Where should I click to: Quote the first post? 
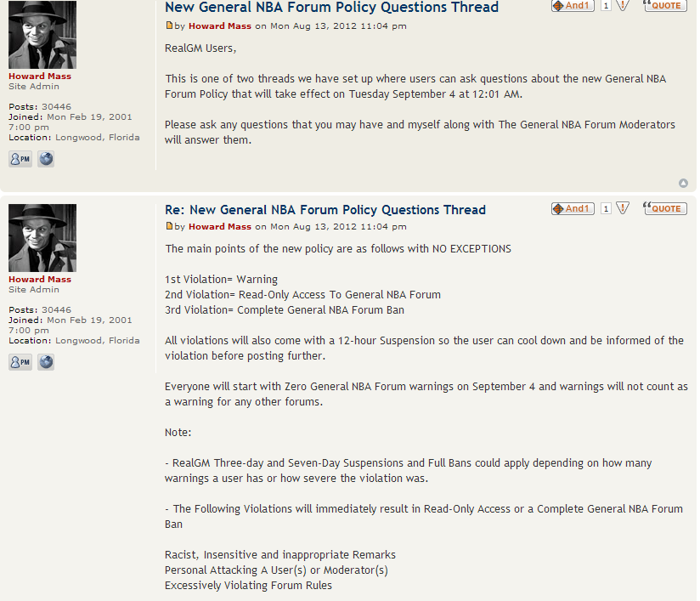click(664, 5)
